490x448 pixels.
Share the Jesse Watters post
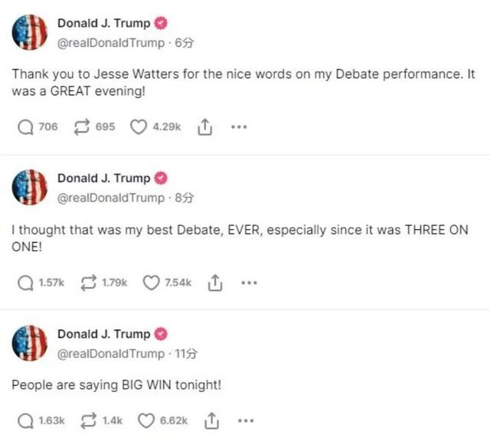[205, 127]
